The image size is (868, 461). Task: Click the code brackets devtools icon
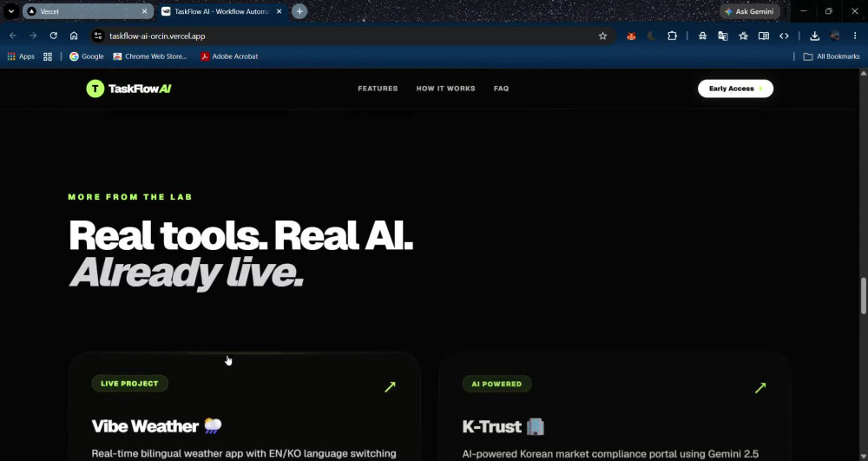pos(784,36)
